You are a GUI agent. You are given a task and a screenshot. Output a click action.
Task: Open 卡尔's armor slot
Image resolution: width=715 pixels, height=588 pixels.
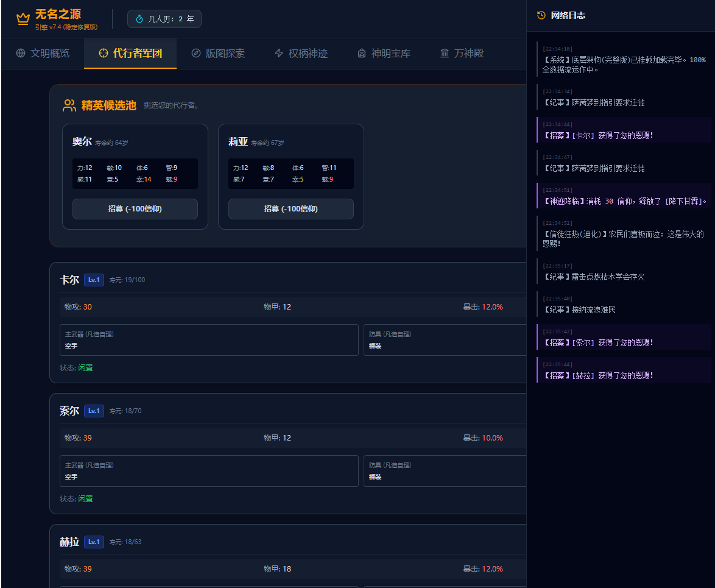[445, 340]
